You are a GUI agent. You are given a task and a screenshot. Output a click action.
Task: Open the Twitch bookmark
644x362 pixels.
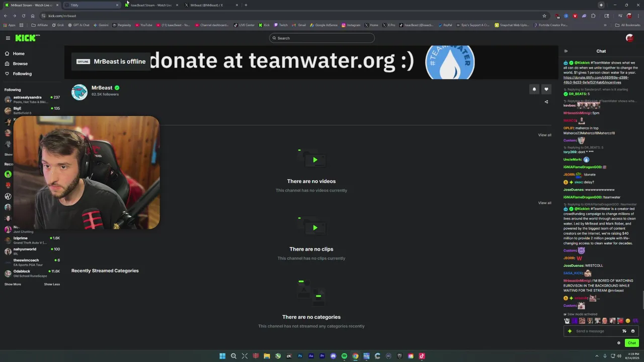[281, 25]
